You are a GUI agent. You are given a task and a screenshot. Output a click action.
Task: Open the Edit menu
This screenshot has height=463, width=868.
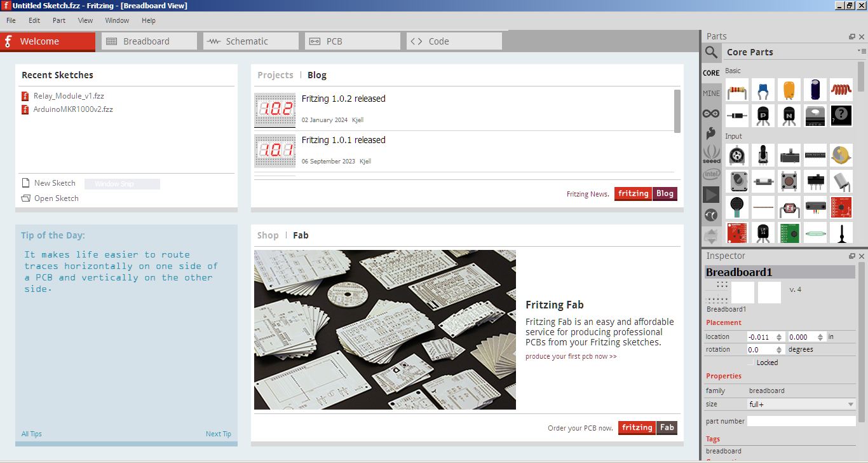[34, 20]
